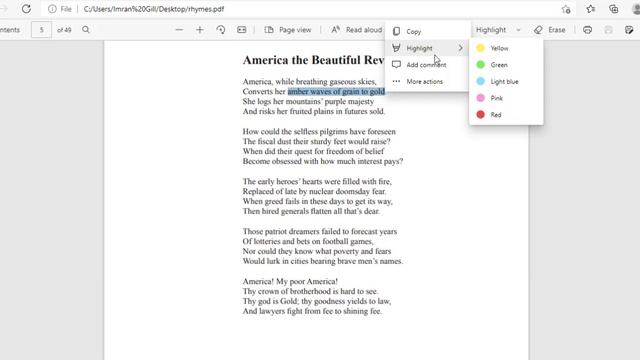Click the page number field showing 5

(x=41, y=30)
